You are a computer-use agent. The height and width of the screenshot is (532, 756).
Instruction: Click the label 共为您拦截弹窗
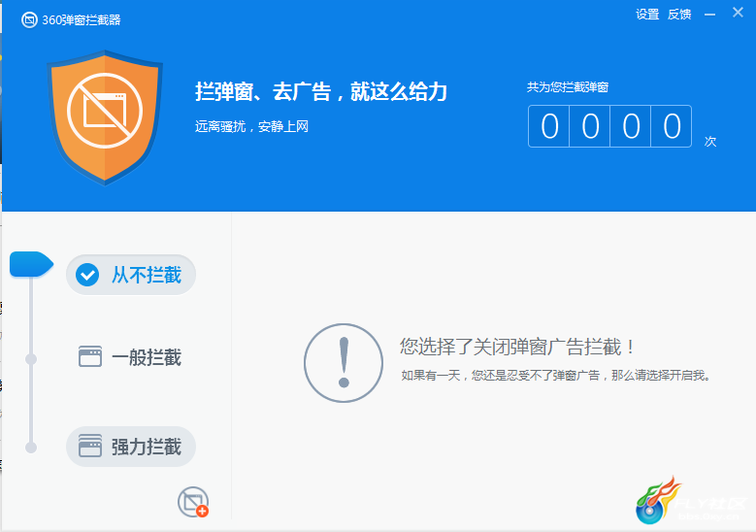pyautogui.click(x=568, y=87)
